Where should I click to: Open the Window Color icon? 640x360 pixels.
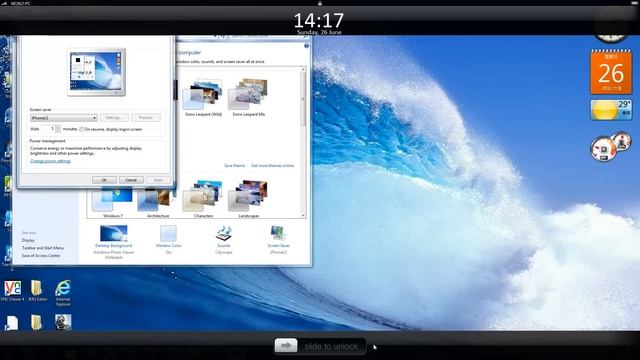(168, 233)
